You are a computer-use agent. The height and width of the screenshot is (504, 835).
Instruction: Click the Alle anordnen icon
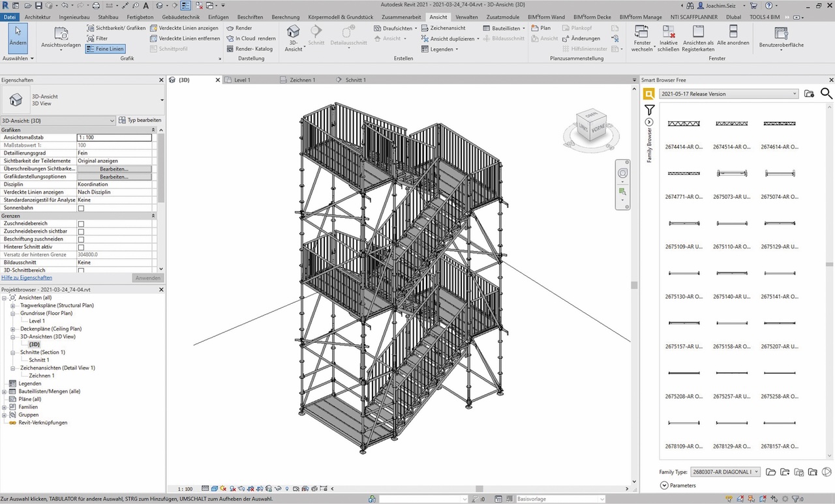pos(733,32)
